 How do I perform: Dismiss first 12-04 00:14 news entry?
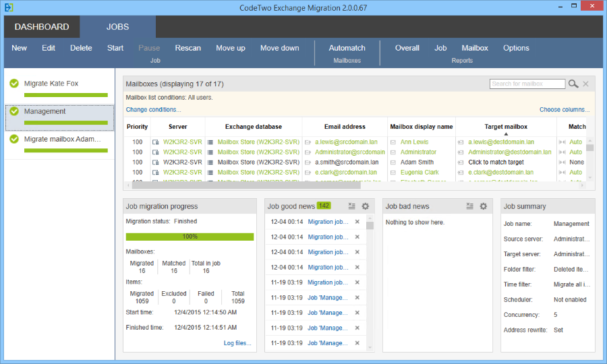click(357, 222)
